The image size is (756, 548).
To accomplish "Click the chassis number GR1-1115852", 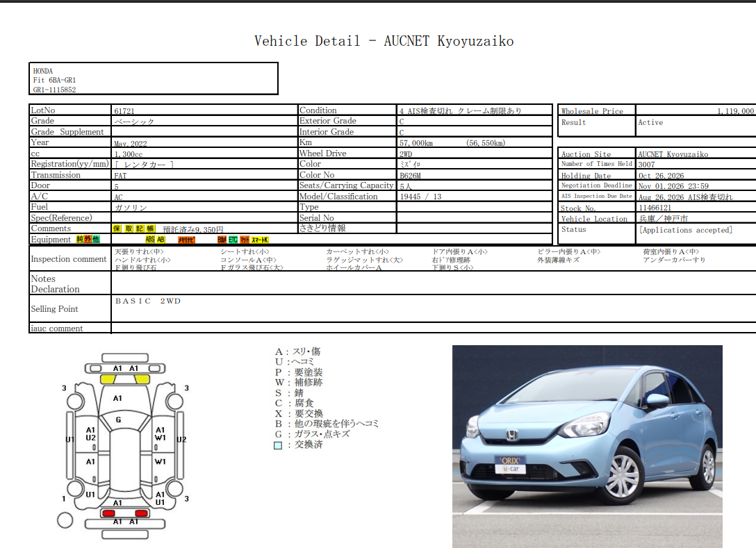I will [x=54, y=90].
